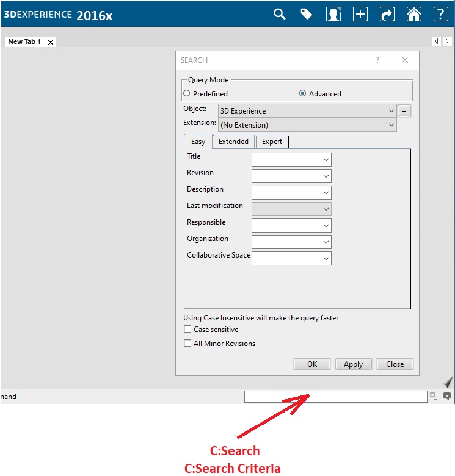The width and height of the screenshot is (455, 476).
Task: Click the 3DEXPERIENCE 2016x logo
Action: pos(58,15)
